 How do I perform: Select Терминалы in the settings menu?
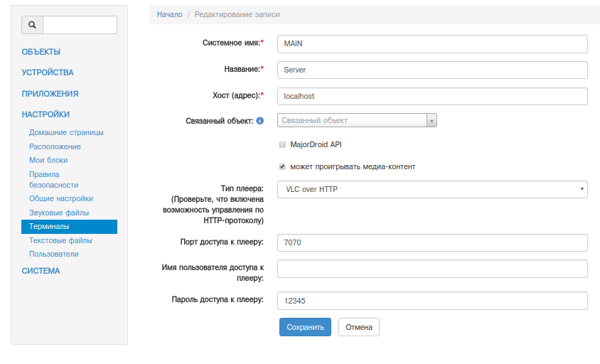click(x=49, y=227)
